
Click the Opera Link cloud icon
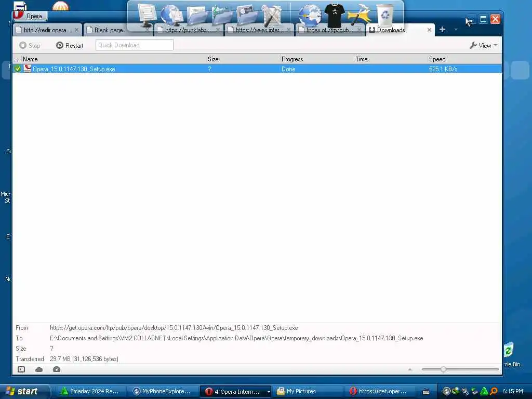[x=39, y=369]
